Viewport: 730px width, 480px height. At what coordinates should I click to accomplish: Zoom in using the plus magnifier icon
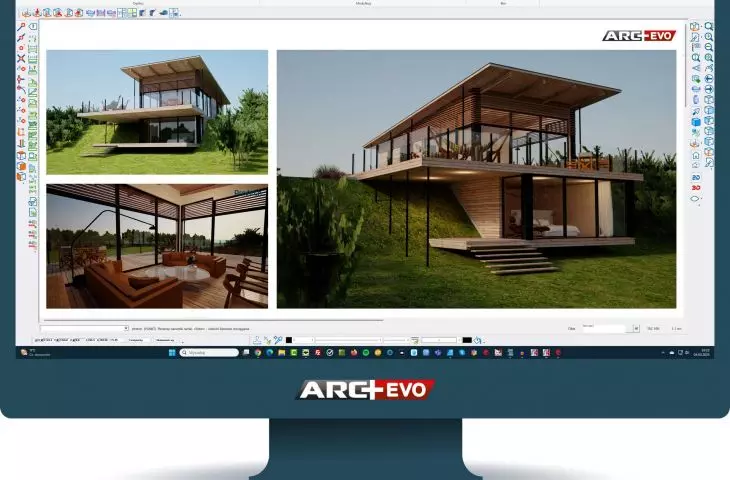click(709, 37)
